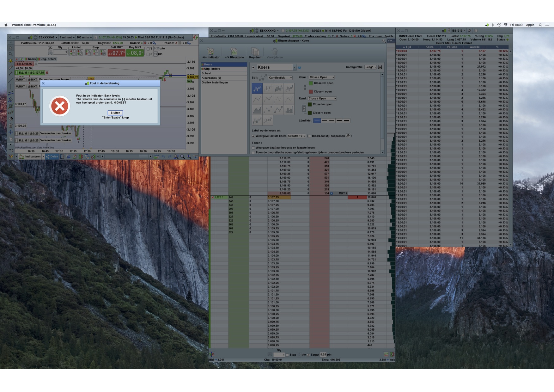The image size is (554, 392).
Task: Close the 'Fout in de berekening' dialog with X
Action: (43, 83)
